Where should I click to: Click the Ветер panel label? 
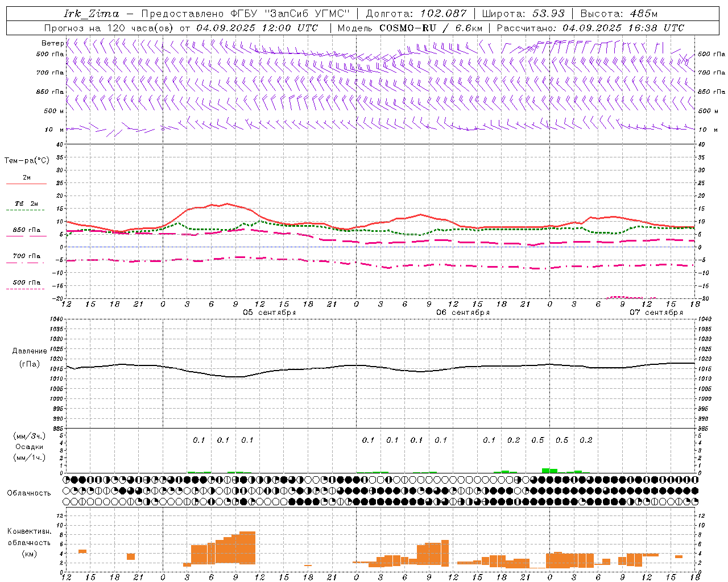tap(52, 43)
